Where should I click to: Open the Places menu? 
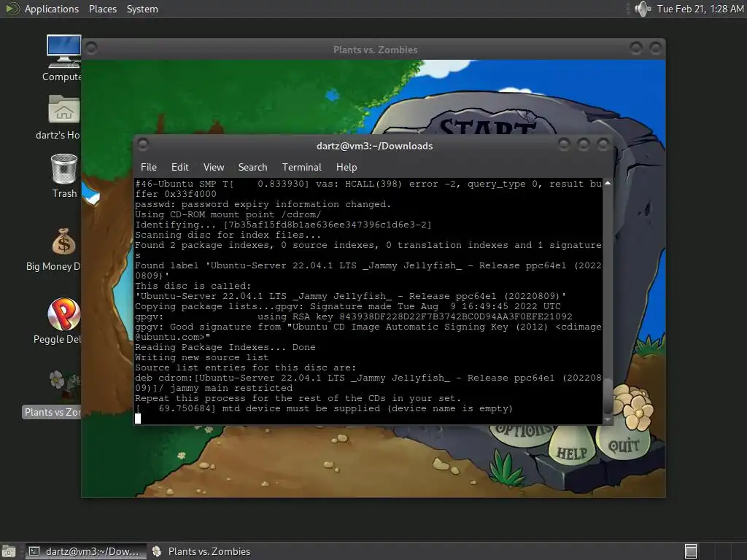[103, 9]
